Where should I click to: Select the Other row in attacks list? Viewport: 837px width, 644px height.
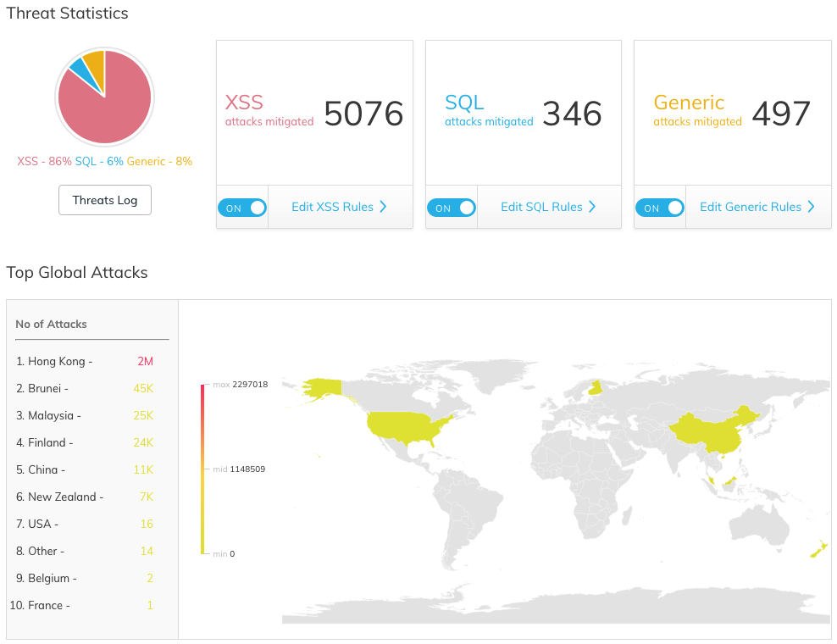coord(85,551)
